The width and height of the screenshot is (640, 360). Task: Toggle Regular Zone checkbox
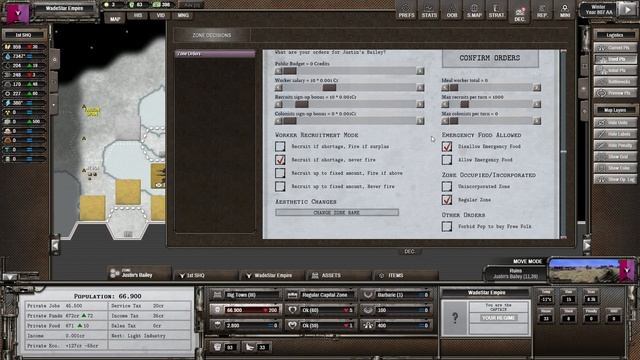tap(447, 200)
